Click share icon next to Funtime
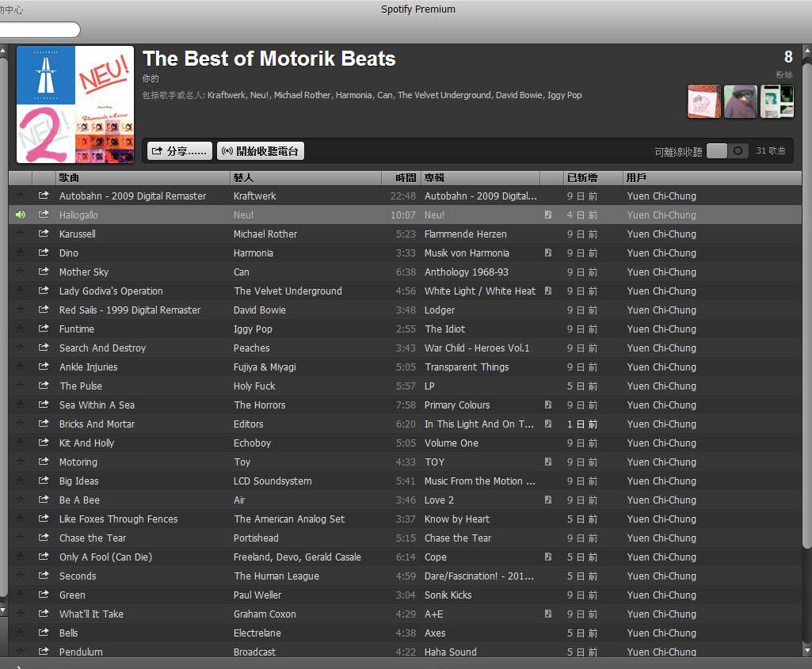Viewport: 812px width, 669px height. [44, 329]
